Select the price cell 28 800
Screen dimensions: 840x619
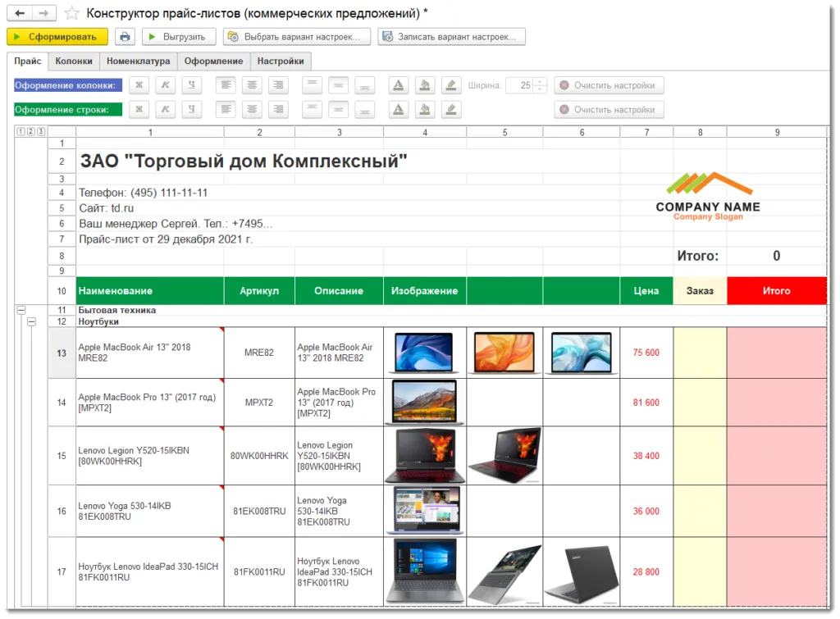click(646, 572)
